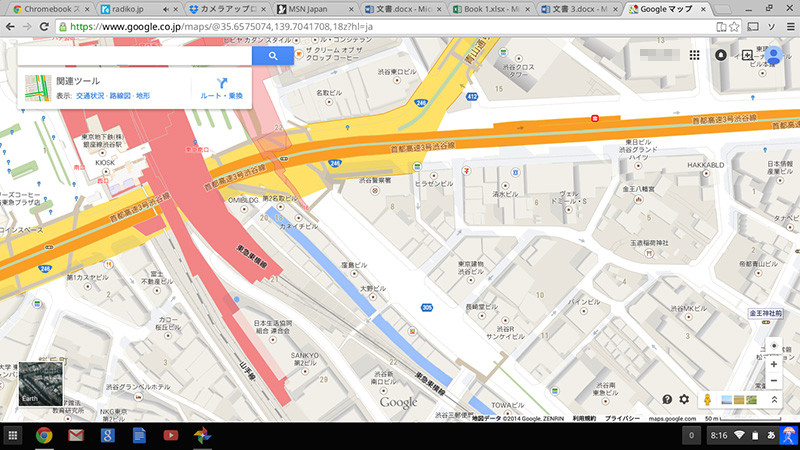
Task: Click the HAKKABLD building label
Action: point(706,165)
